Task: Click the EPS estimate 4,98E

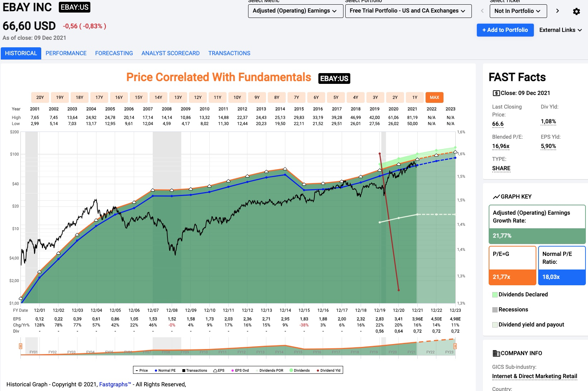Action: pos(455,319)
